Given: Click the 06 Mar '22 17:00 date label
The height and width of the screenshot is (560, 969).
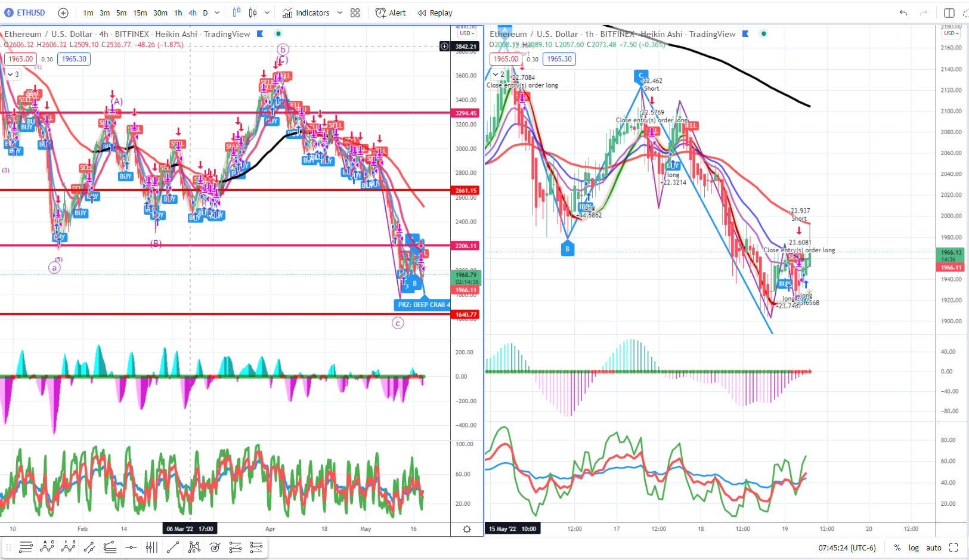Looking at the screenshot, I should (x=190, y=528).
